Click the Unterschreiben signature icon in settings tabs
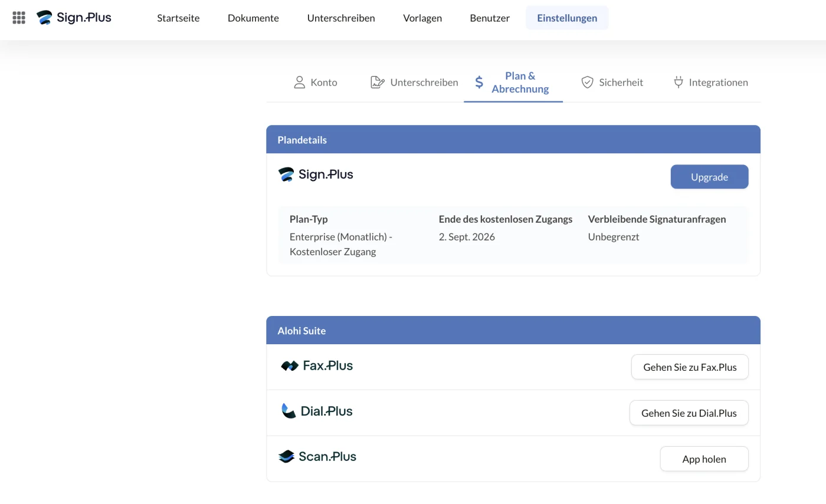 378,82
